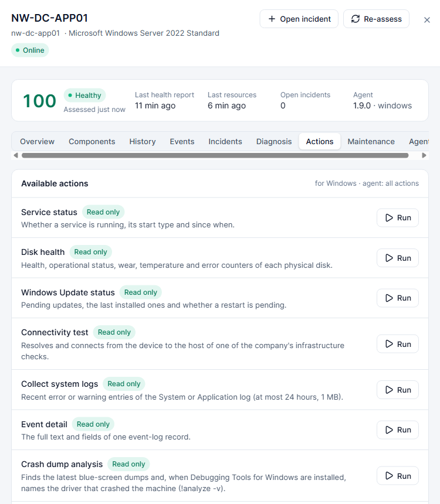Switch to the Components tab

pyautogui.click(x=92, y=141)
